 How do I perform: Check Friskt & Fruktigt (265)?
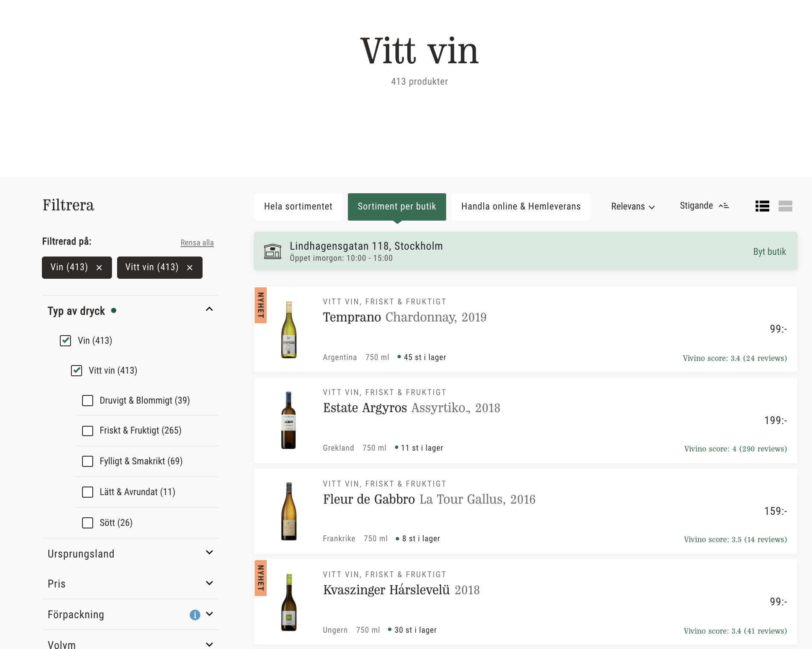coord(88,431)
